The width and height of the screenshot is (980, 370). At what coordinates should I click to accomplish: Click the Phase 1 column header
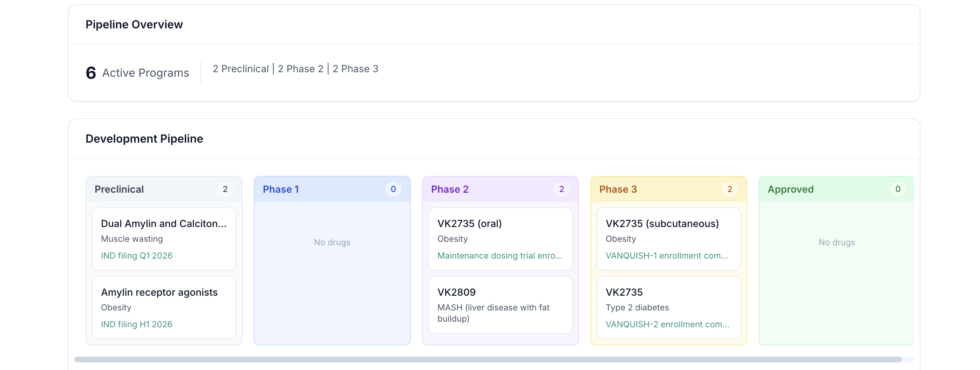[281, 189]
